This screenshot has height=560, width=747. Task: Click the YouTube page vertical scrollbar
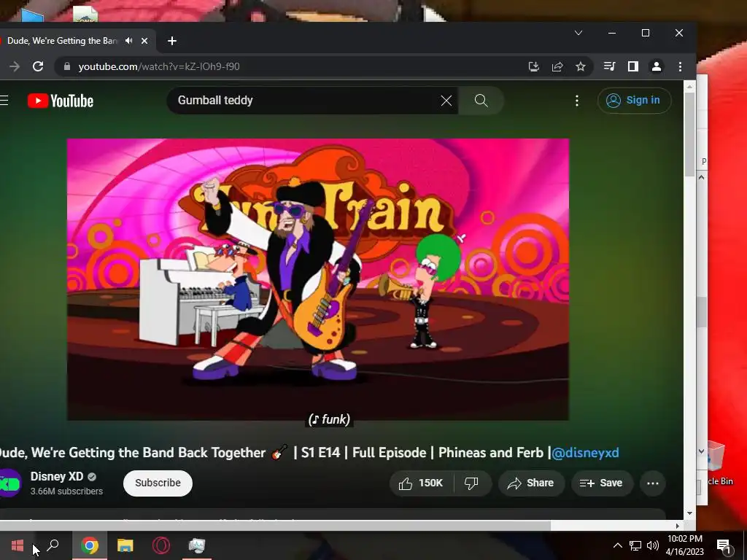(689, 135)
